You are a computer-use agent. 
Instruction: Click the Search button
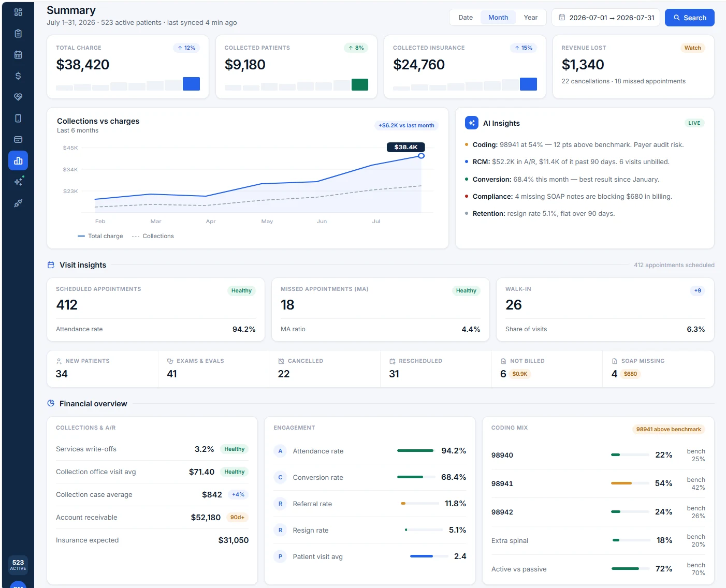690,18
